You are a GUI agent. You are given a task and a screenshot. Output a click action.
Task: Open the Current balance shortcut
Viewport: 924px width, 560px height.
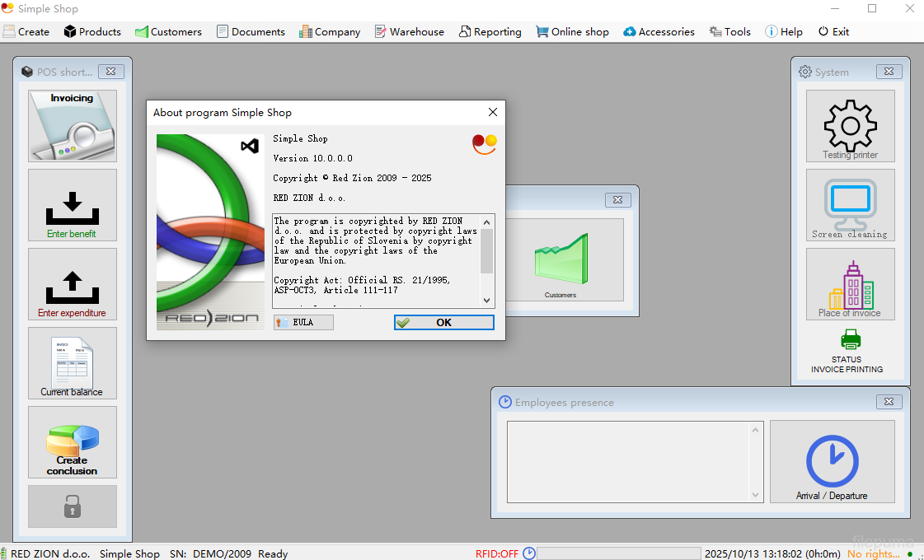click(73, 363)
